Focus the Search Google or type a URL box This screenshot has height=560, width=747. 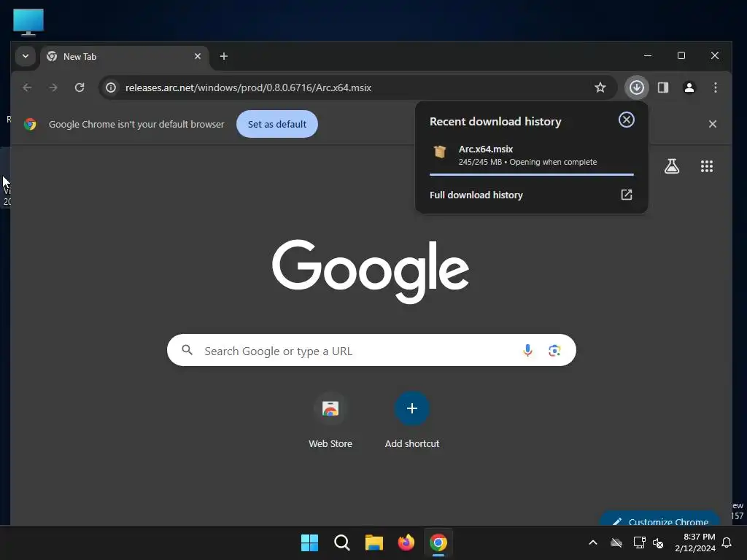[x=371, y=351]
